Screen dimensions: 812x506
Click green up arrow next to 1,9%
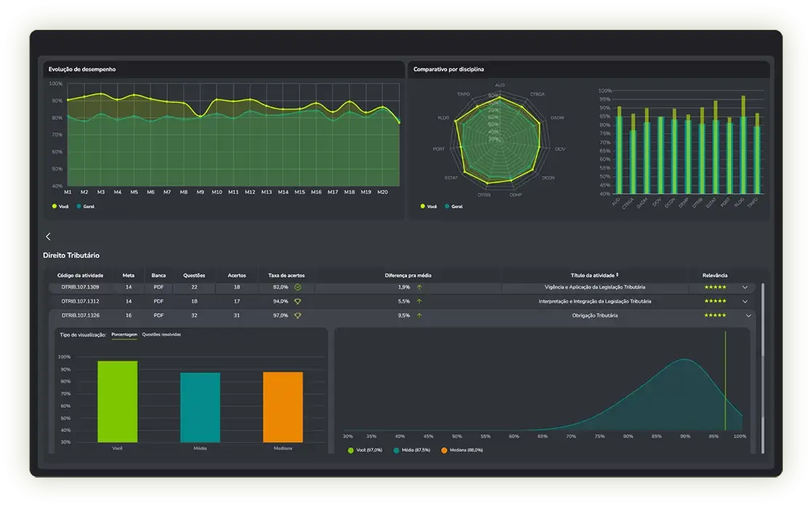click(x=419, y=287)
